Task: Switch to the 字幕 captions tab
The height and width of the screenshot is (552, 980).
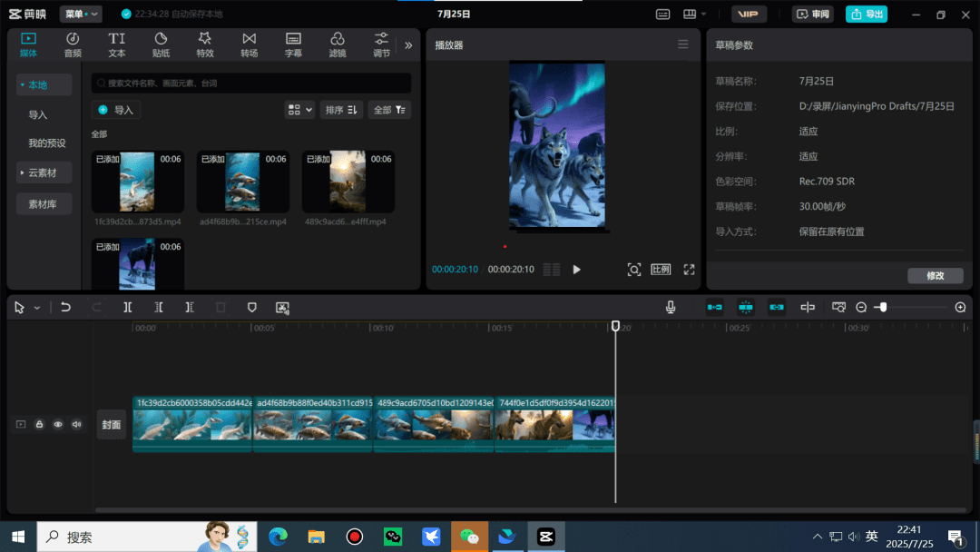Action: click(x=293, y=45)
